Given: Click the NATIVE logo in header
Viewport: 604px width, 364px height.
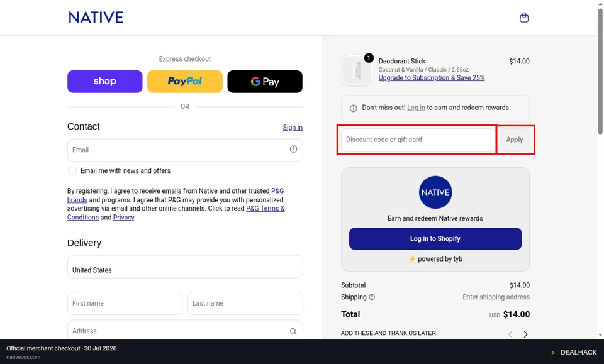Looking at the screenshot, I should click(96, 18).
